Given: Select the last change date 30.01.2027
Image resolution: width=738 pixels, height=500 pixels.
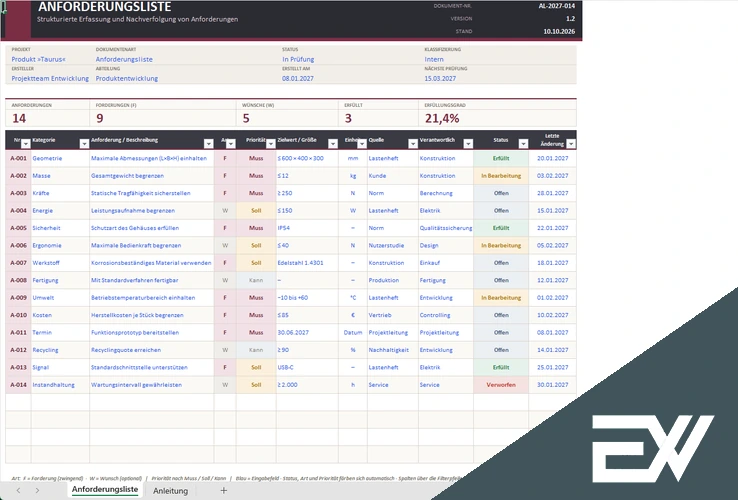Looking at the screenshot, I should point(553,385).
